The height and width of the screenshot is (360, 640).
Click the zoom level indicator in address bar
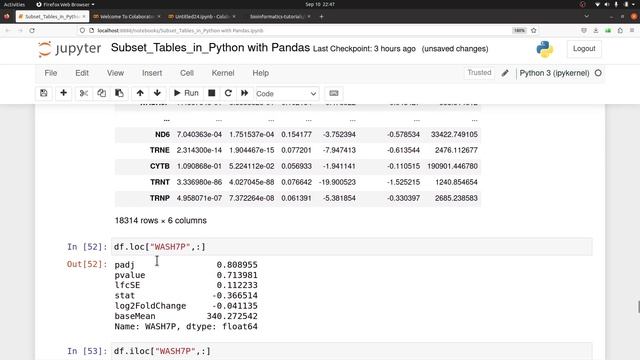click(x=519, y=31)
